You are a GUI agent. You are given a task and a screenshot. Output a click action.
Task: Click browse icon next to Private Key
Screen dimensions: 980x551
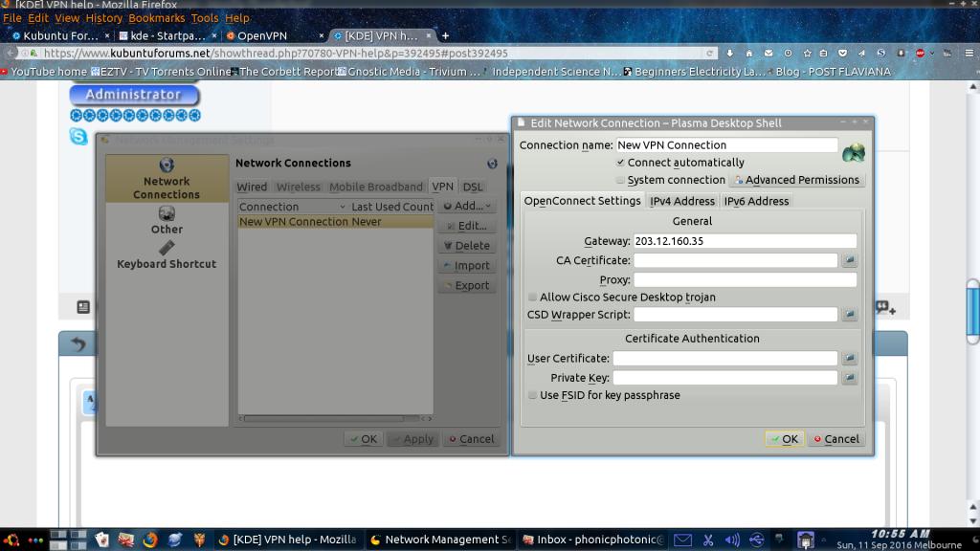(x=850, y=378)
